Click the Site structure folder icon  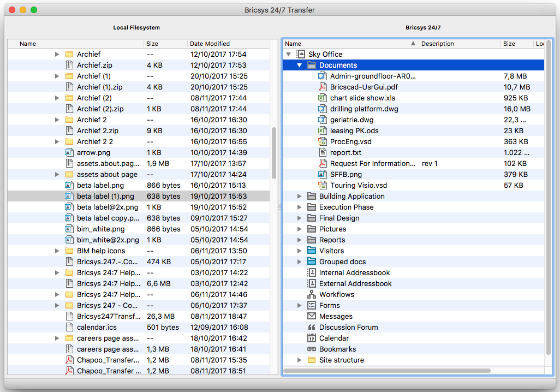(312, 360)
